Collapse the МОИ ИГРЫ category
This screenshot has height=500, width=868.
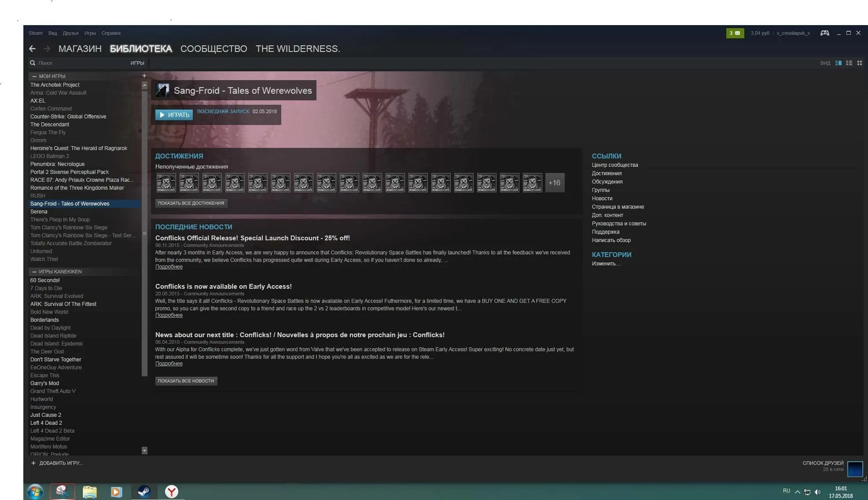tap(34, 76)
